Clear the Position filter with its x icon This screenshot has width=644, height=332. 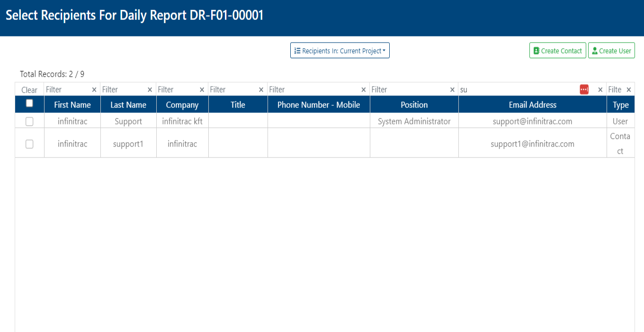point(452,90)
